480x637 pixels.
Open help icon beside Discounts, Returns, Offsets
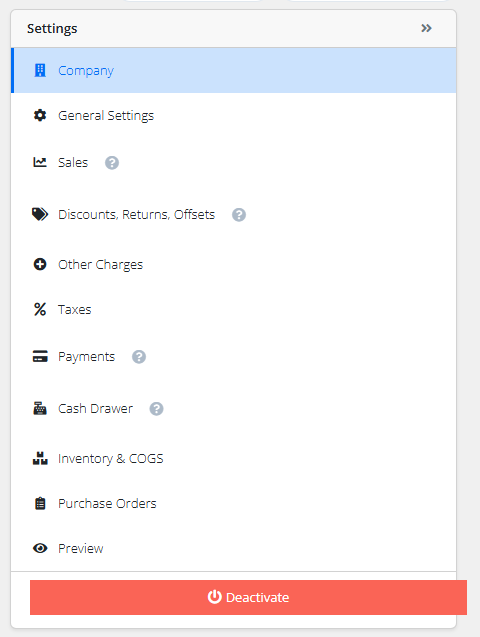[x=239, y=214]
